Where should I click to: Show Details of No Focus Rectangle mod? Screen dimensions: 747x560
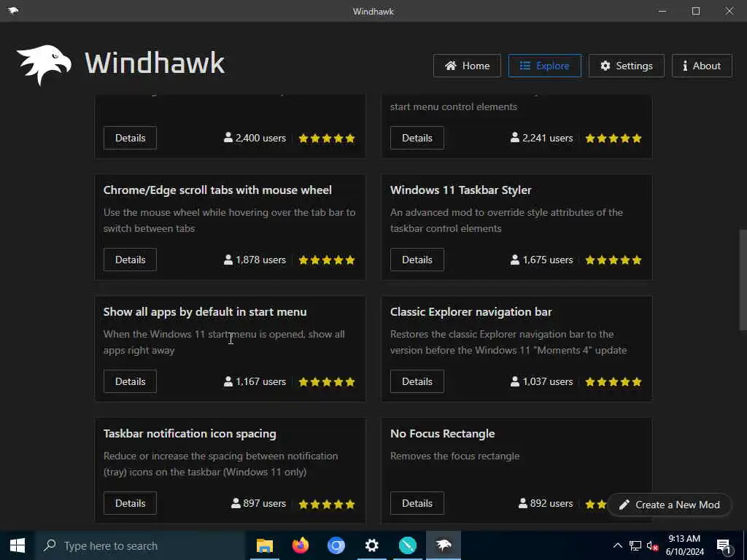pyautogui.click(x=417, y=503)
